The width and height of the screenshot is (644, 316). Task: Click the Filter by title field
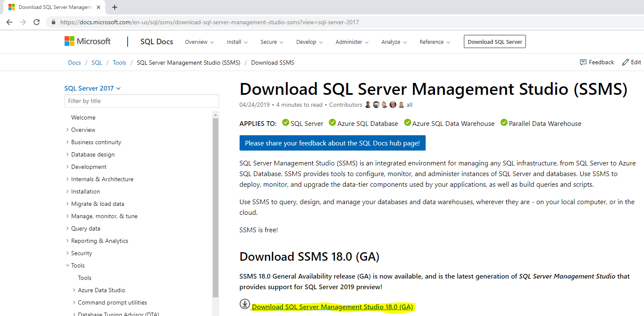142,101
